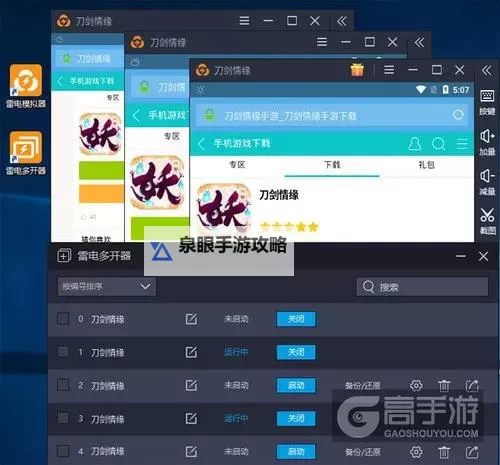The image size is (500, 465).
Task: Click the search magnifier in teal header
Action: [438, 144]
